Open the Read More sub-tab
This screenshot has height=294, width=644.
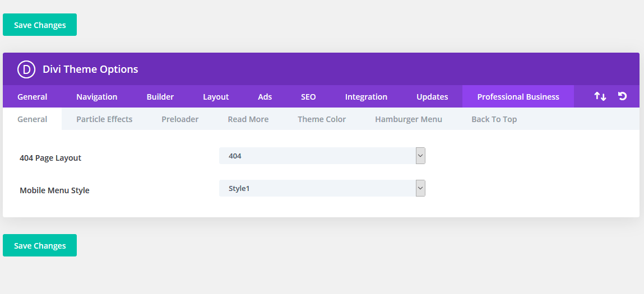pos(248,119)
